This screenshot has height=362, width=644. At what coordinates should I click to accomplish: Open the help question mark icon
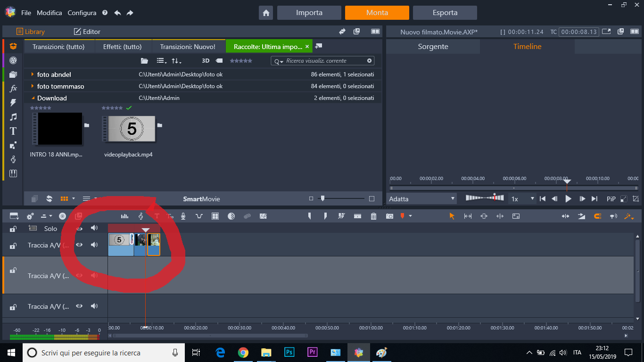(x=105, y=13)
